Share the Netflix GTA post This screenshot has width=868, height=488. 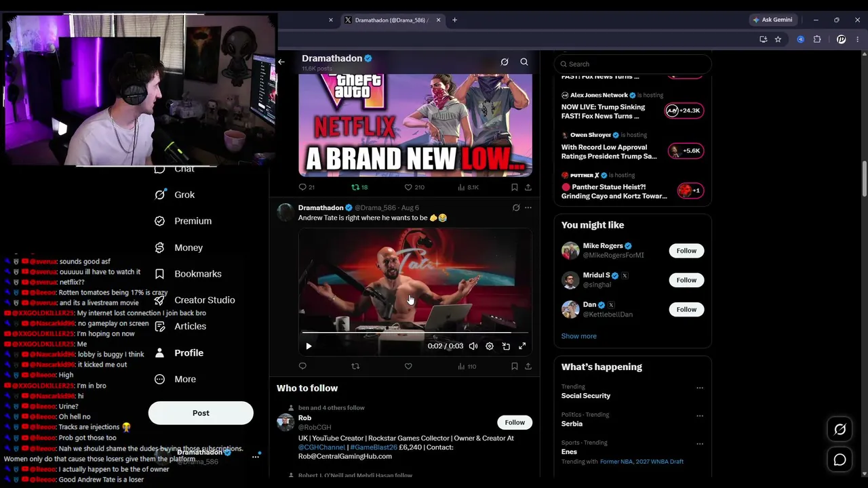(528, 187)
